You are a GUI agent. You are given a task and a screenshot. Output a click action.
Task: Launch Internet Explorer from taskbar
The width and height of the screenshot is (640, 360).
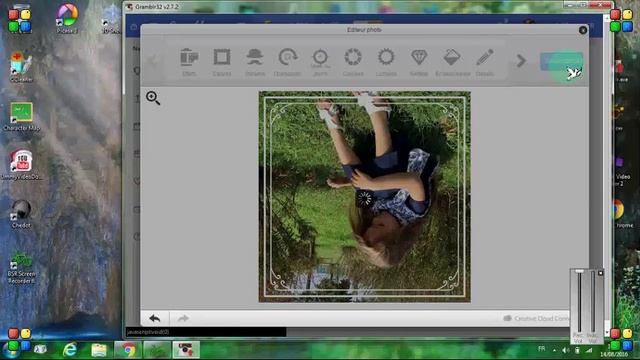point(70,350)
